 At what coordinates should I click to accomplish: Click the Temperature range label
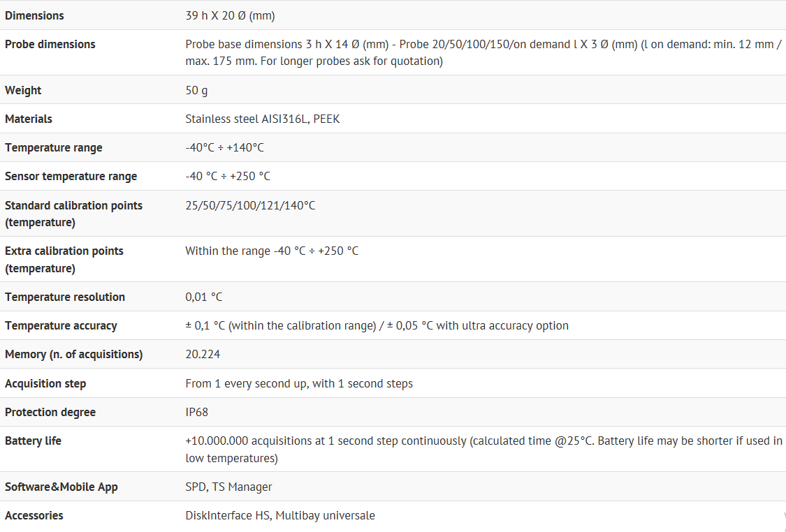click(54, 147)
